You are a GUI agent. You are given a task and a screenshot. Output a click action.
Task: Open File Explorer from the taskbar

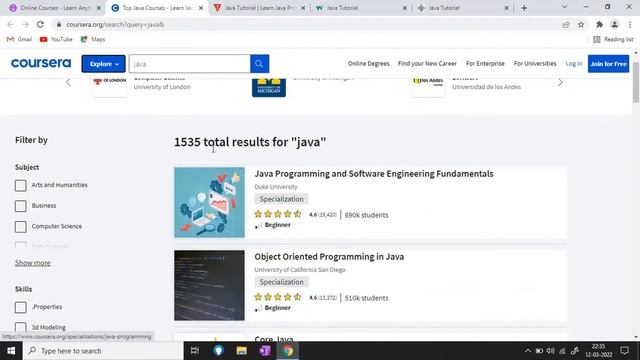point(242,351)
